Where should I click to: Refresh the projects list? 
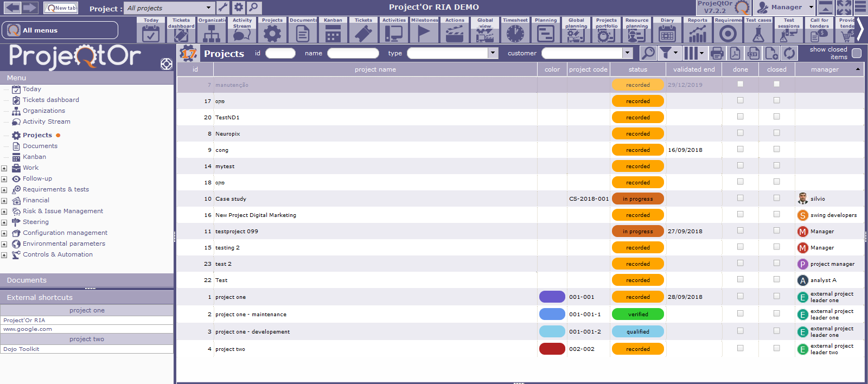coord(789,53)
